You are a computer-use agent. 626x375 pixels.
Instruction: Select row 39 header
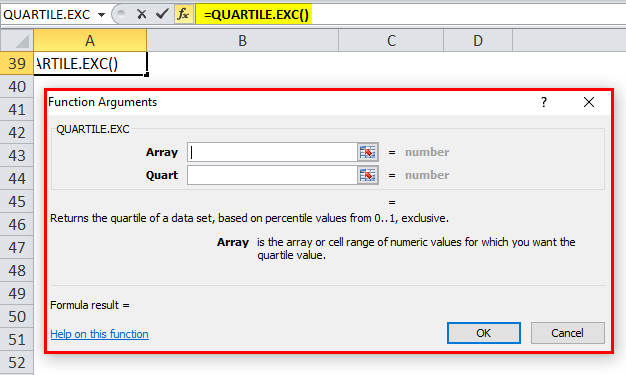(17, 63)
